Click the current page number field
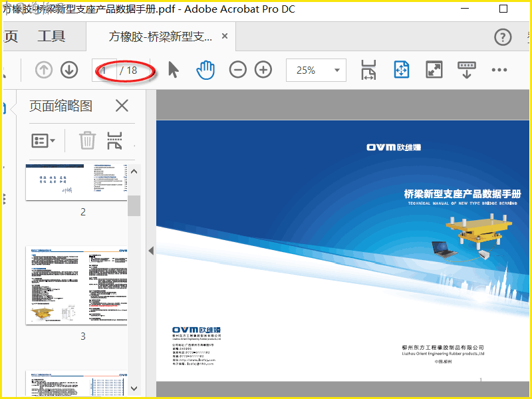The height and width of the screenshot is (399, 532). (104, 70)
